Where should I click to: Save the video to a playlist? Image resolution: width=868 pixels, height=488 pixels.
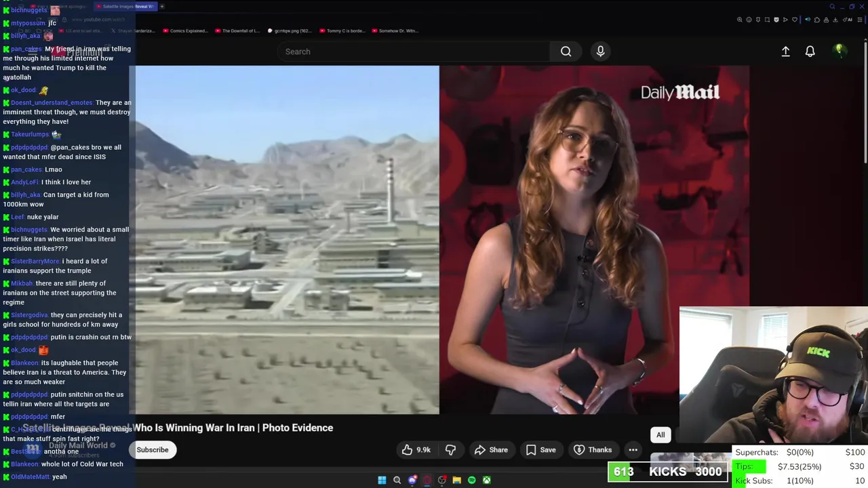(540, 449)
